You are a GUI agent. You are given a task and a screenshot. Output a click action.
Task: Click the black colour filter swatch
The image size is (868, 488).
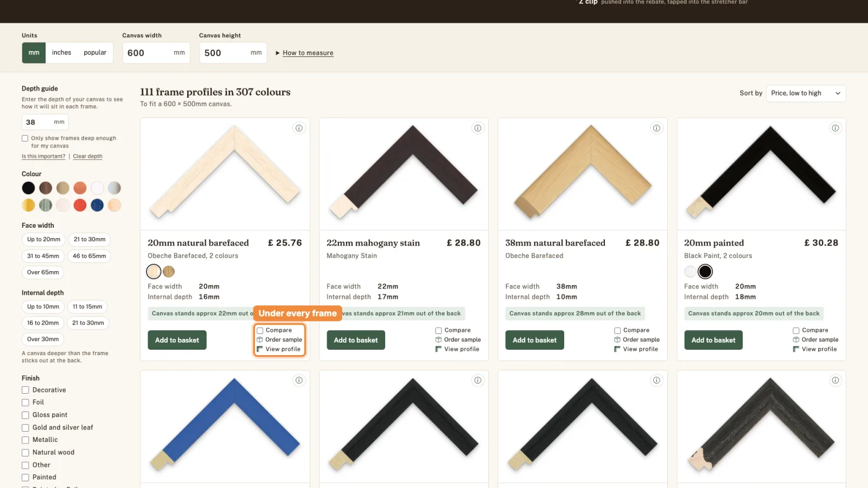[x=29, y=188]
